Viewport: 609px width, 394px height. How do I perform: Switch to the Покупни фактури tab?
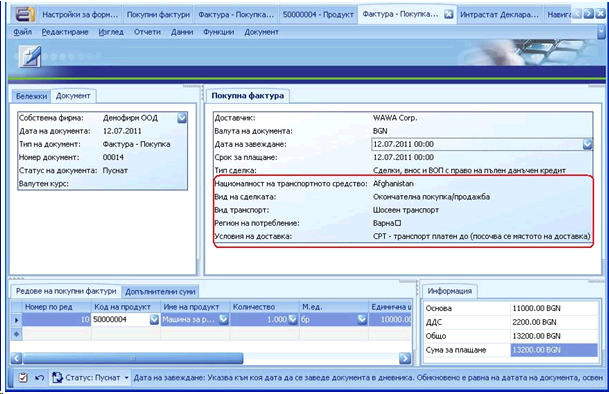[158, 14]
